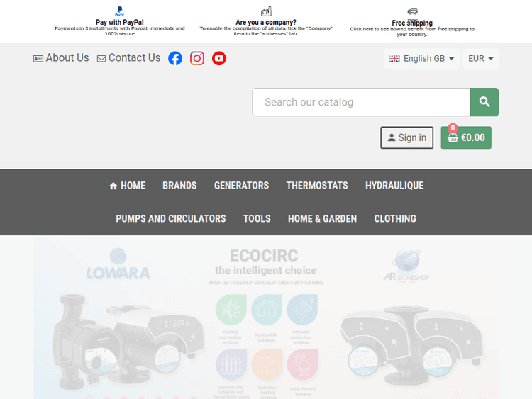Open the HYDRAULIQUE menu
The height and width of the screenshot is (399, 532).
(394, 186)
